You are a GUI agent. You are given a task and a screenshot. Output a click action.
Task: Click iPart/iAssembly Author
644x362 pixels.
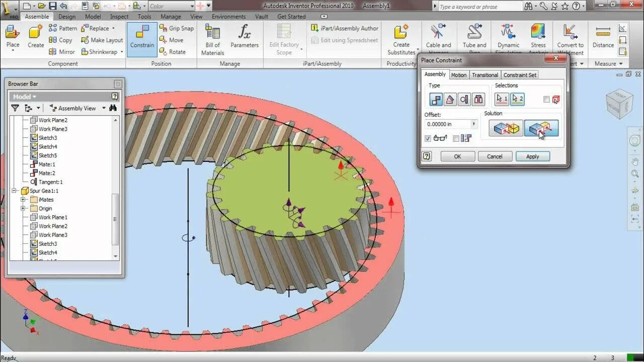[345, 28]
